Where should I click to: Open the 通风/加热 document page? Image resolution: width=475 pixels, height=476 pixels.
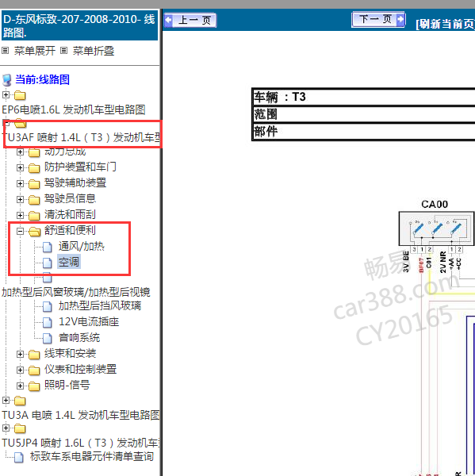(x=81, y=246)
